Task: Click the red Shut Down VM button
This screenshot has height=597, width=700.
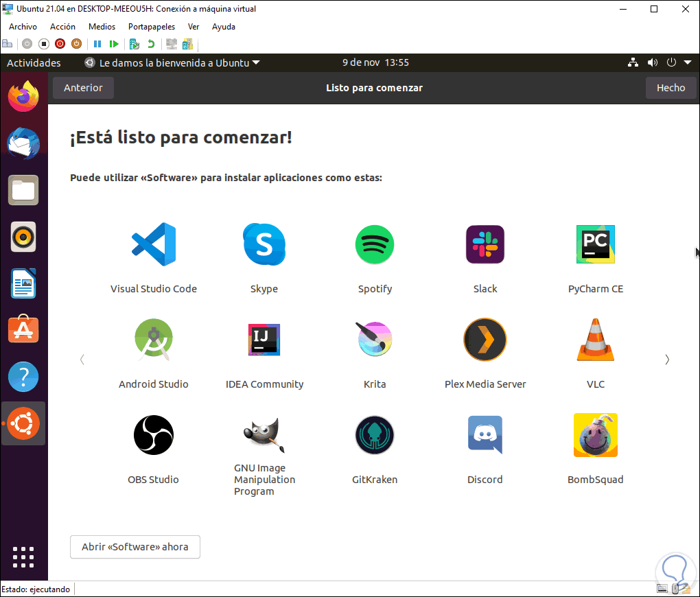Action: tap(60, 44)
